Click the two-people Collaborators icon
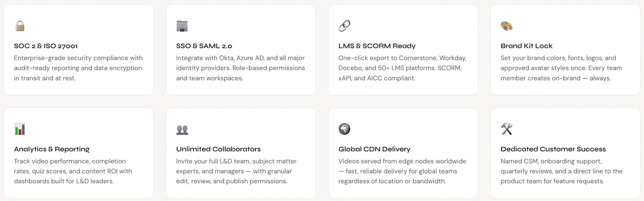Image resolution: width=644 pixels, height=201 pixels. [x=182, y=130]
